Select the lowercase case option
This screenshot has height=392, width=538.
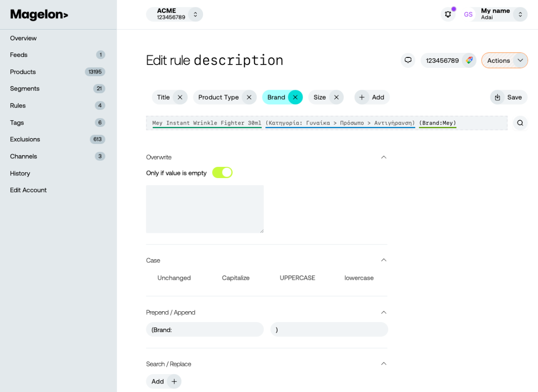point(359,278)
